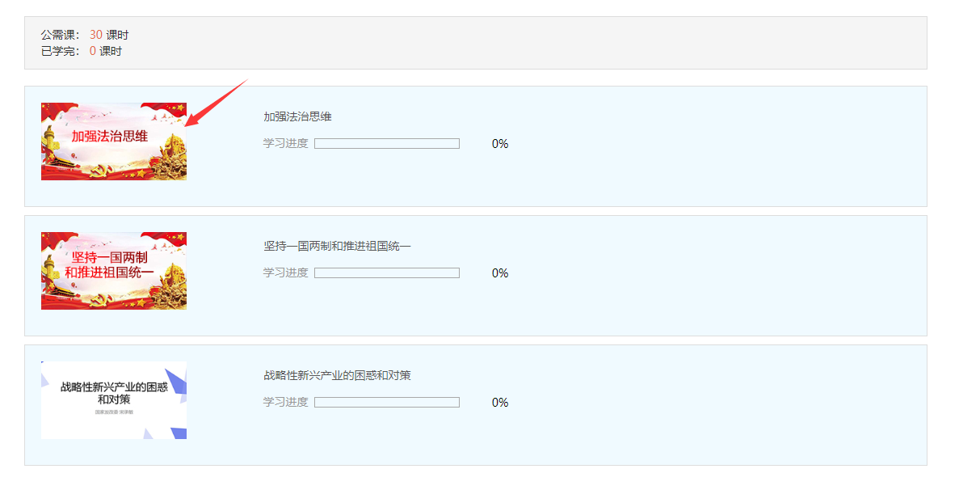Click the 坚持一国两制和推进祖国统一 title link

tap(337, 246)
